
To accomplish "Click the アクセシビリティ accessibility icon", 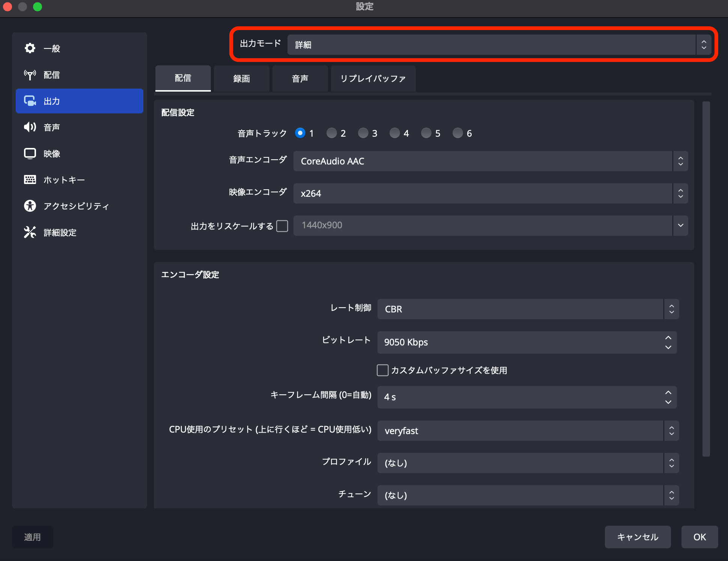I will point(30,206).
